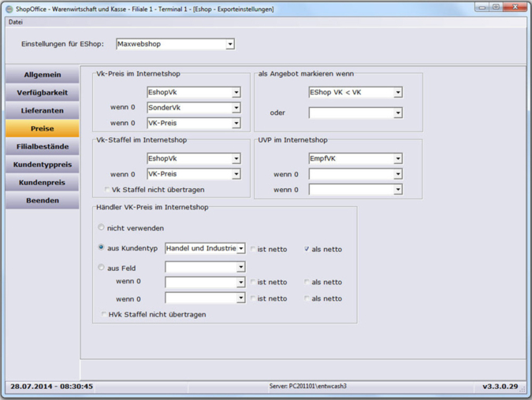Open the Lieferanten section
Viewport: 532px width, 400px height.
tap(43, 111)
